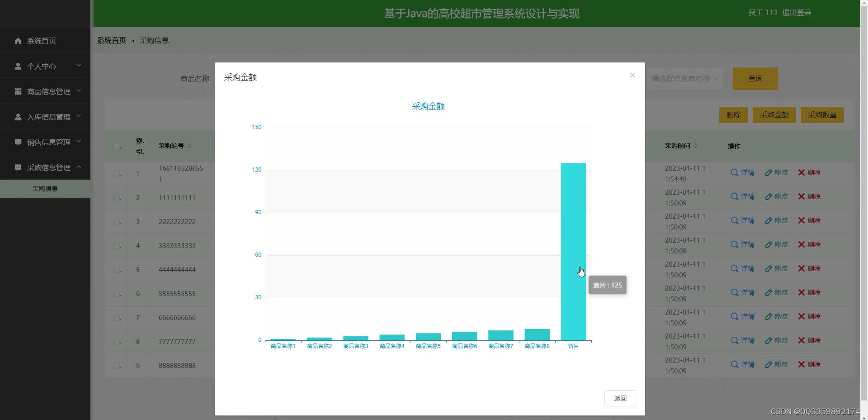This screenshot has width=868, height=420.
Task: Open 系统首页 in the sidebar
Action: [45, 41]
